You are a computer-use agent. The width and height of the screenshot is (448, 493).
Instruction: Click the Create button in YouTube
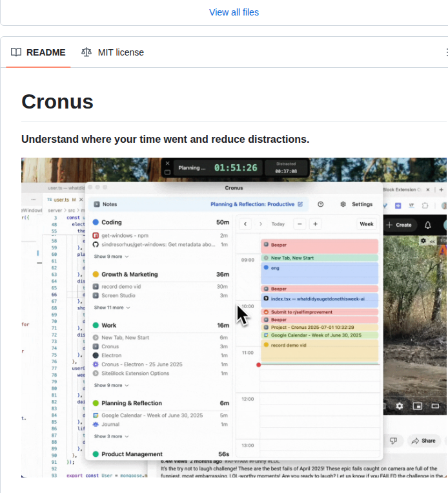[399, 225]
